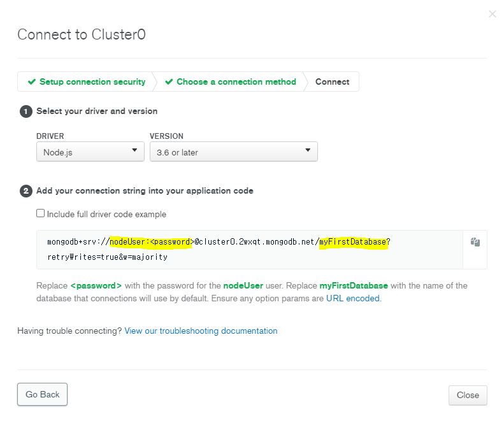This screenshot has width=504, height=421.
Task: Enable Include full driver code example checkbox
Action: (x=40, y=213)
